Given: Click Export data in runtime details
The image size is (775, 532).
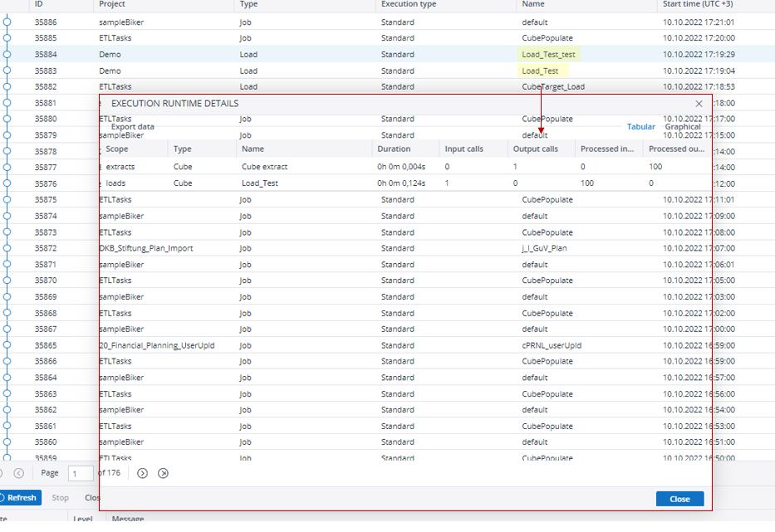Looking at the screenshot, I should coord(132,127).
